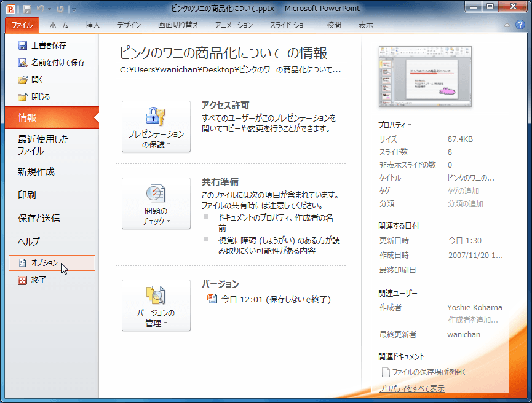532x403 pixels.
Task: Click the redo icon in quick access toolbar
Action: click(x=60, y=9)
